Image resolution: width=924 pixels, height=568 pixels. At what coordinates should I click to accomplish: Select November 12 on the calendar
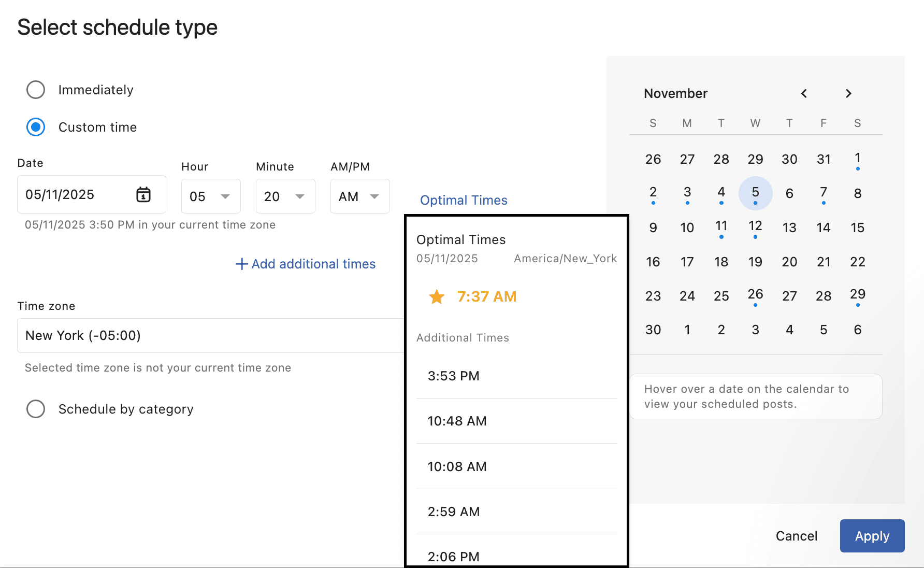tap(755, 227)
